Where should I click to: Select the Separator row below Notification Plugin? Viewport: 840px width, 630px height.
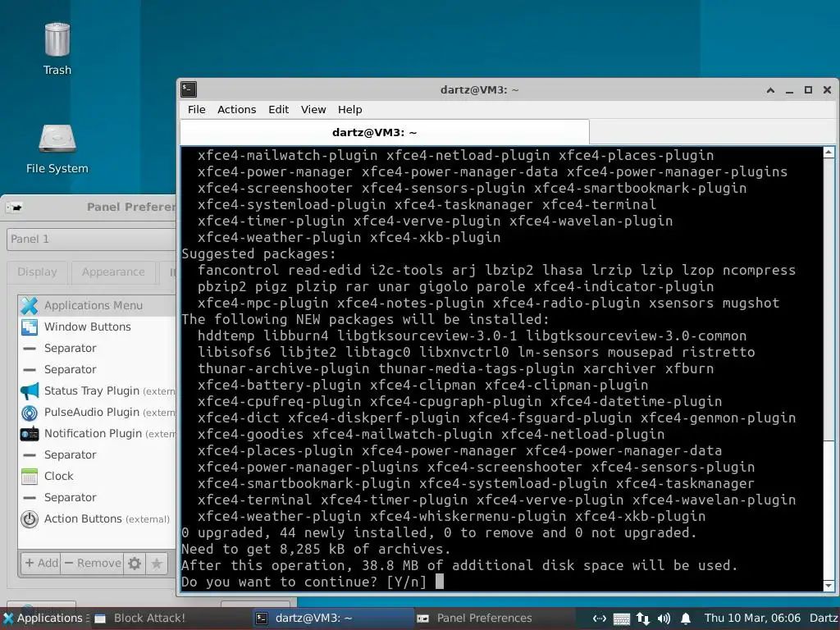tap(98, 454)
